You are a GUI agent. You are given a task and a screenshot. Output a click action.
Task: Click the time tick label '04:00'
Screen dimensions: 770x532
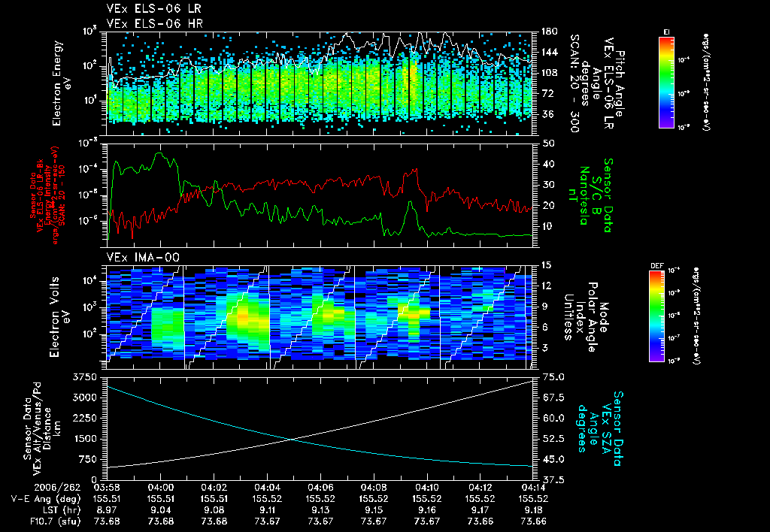pyautogui.click(x=161, y=488)
